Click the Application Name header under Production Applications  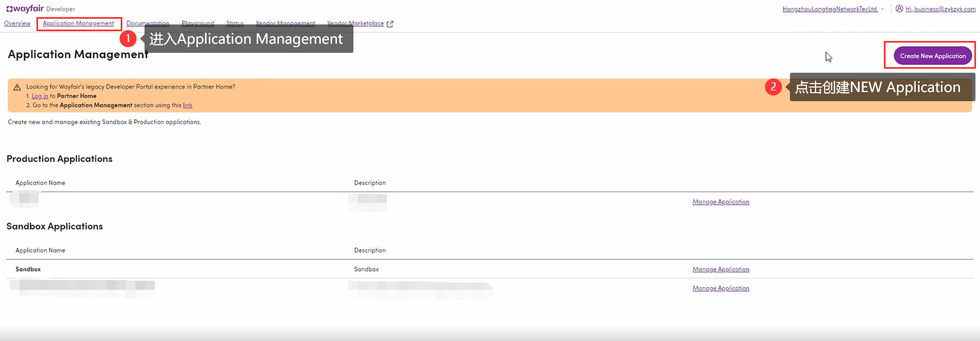point(40,183)
